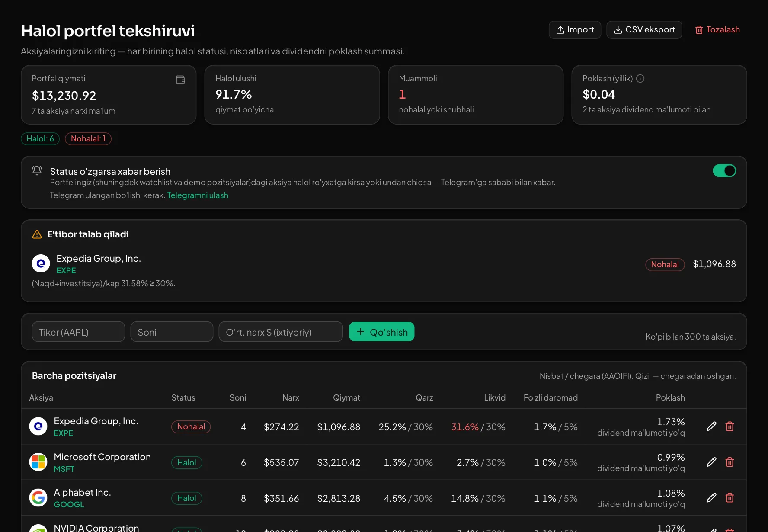Click the $3,210.42 value in Microsoft row
The height and width of the screenshot is (532, 768).
[339, 463]
